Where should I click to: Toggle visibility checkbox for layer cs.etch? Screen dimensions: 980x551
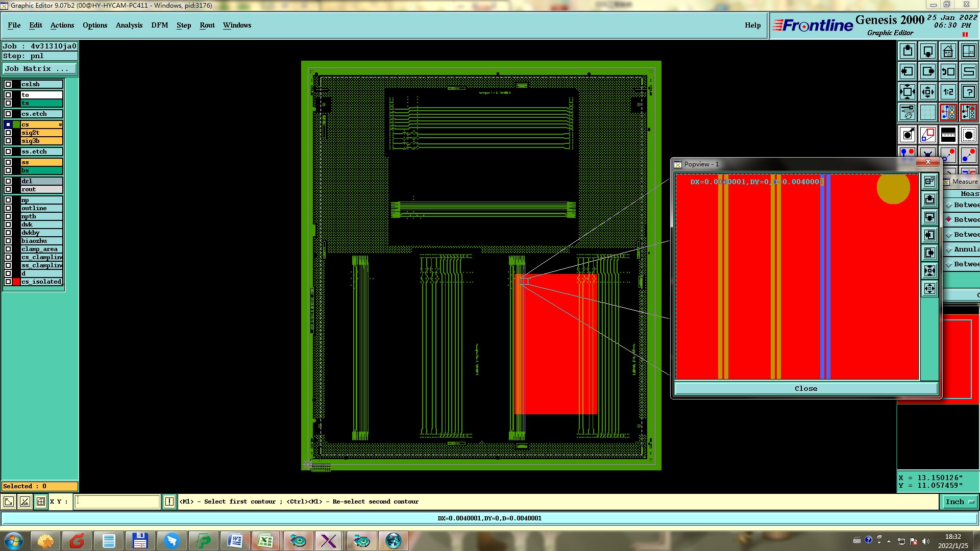(8, 114)
